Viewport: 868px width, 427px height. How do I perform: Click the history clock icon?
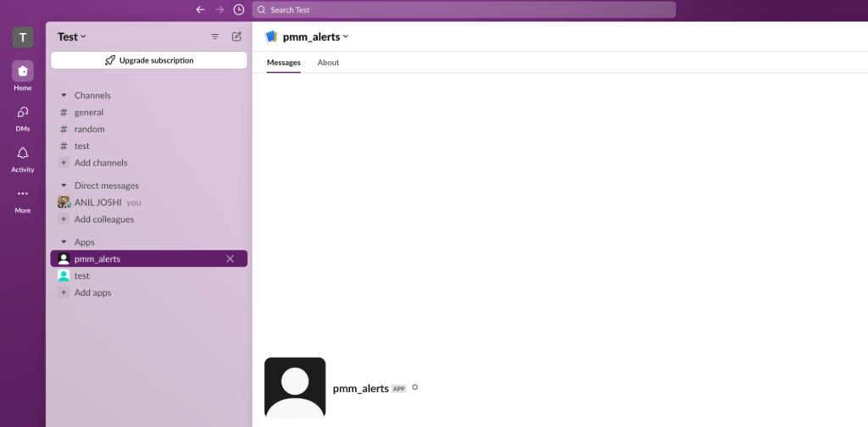point(239,9)
